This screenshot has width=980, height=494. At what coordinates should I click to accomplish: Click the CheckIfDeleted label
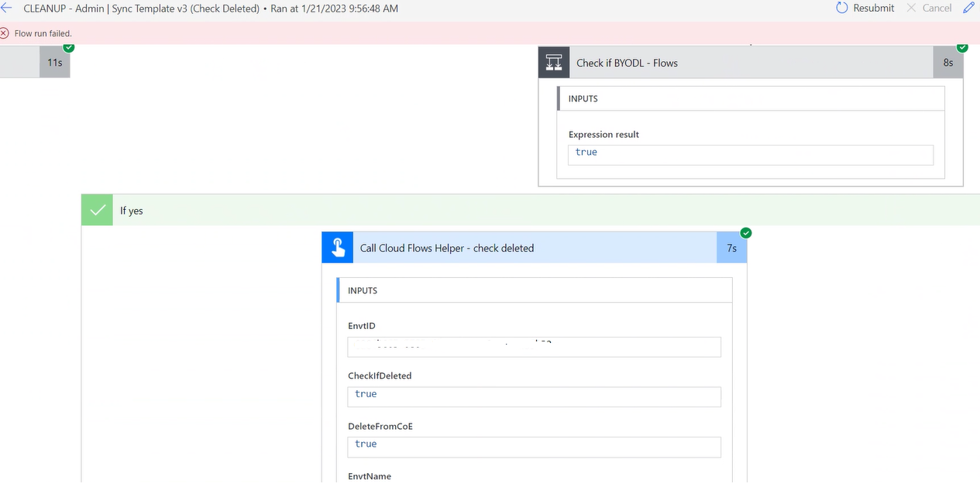(380, 376)
